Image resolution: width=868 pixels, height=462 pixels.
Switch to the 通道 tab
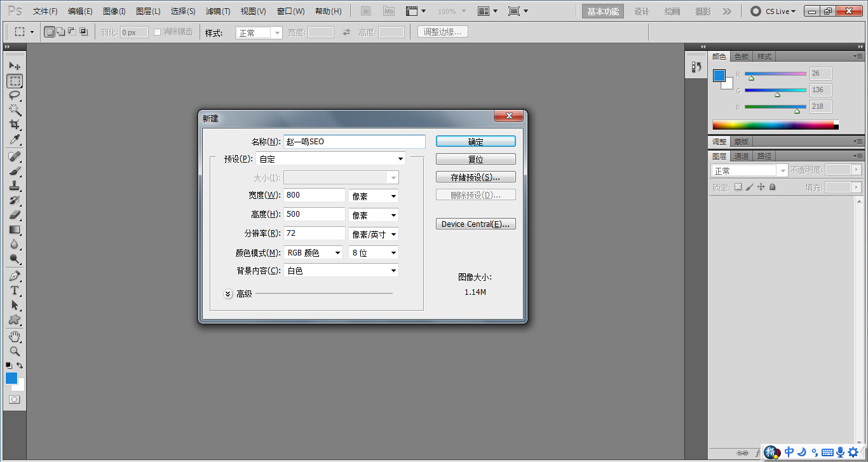coord(741,155)
